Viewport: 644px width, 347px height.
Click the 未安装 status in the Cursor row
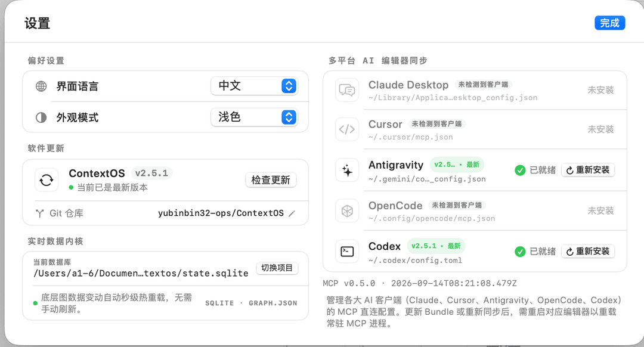pyautogui.click(x=600, y=129)
